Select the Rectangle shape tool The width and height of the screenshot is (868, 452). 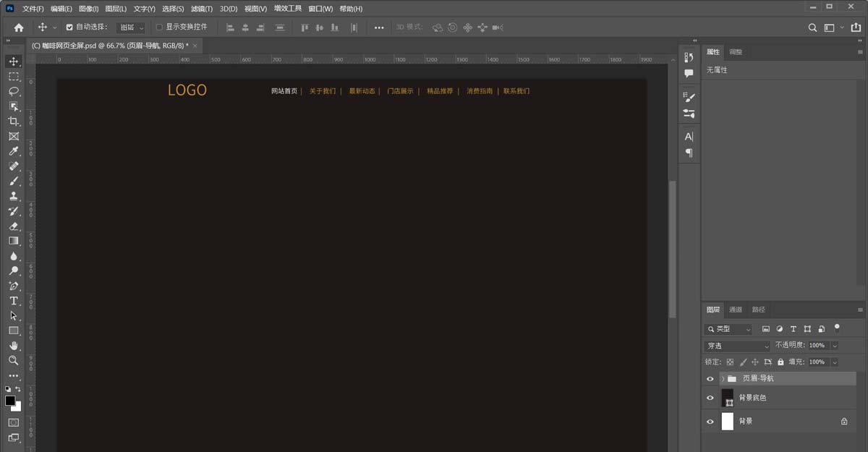click(x=14, y=331)
